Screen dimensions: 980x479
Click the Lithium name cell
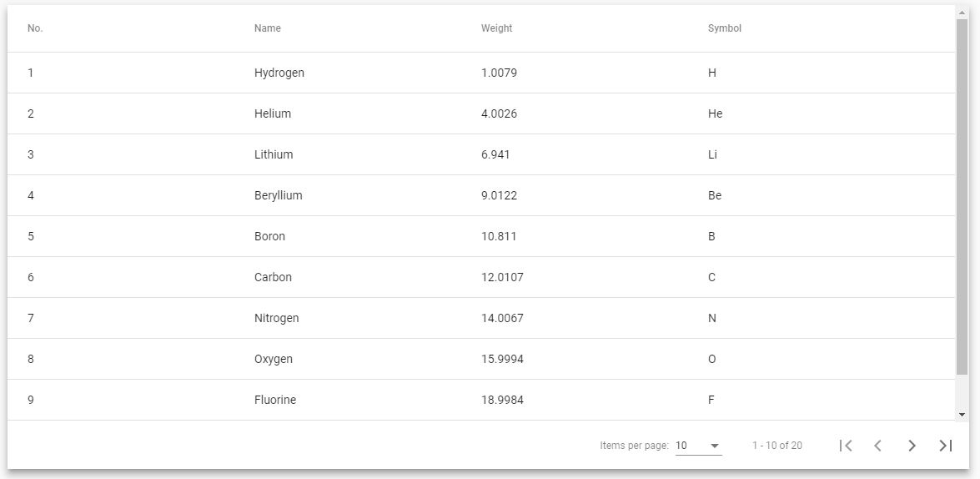point(274,154)
